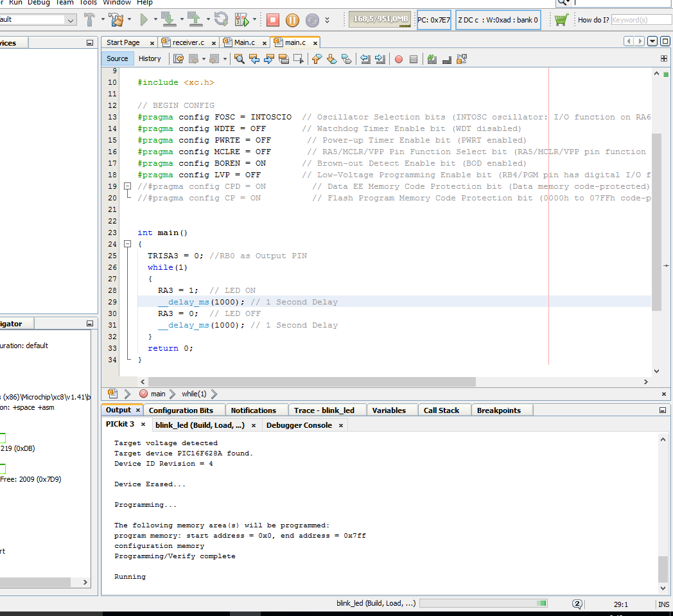
Task: Toggle Highlight Search icon
Action: point(284,59)
